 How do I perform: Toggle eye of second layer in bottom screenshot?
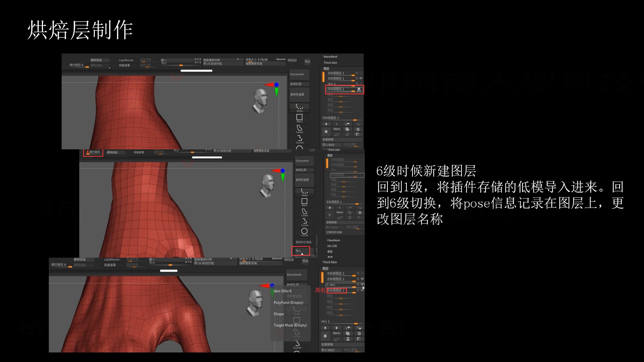coord(362,279)
